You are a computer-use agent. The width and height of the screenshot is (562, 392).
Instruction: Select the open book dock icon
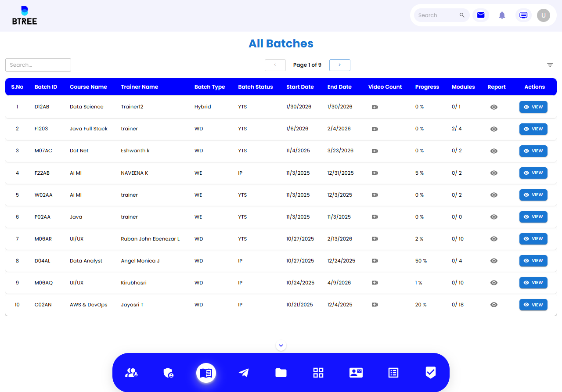[x=206, y=373]
